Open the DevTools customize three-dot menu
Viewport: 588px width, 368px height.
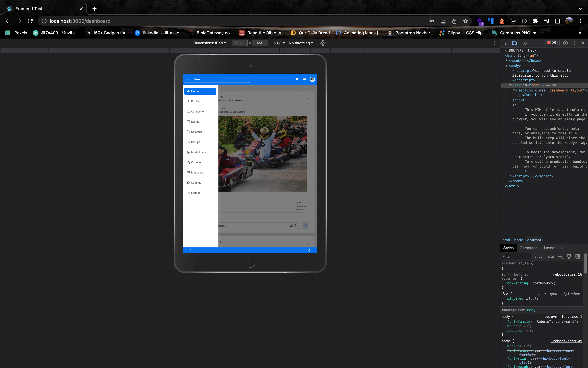coord(574,43)
